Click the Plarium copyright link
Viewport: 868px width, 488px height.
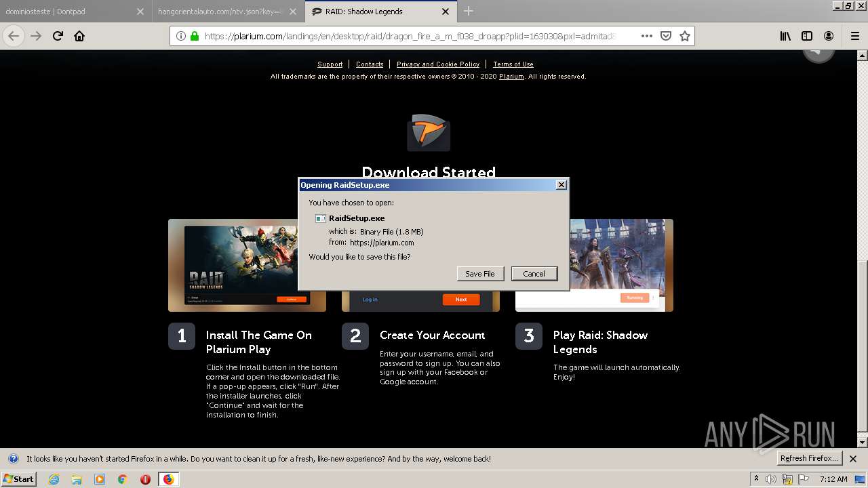[511, 77]
